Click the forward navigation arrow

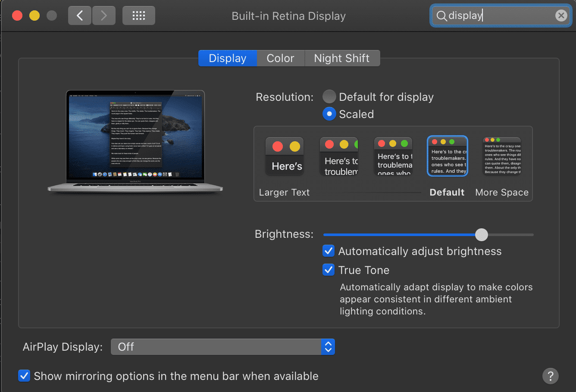103,15
